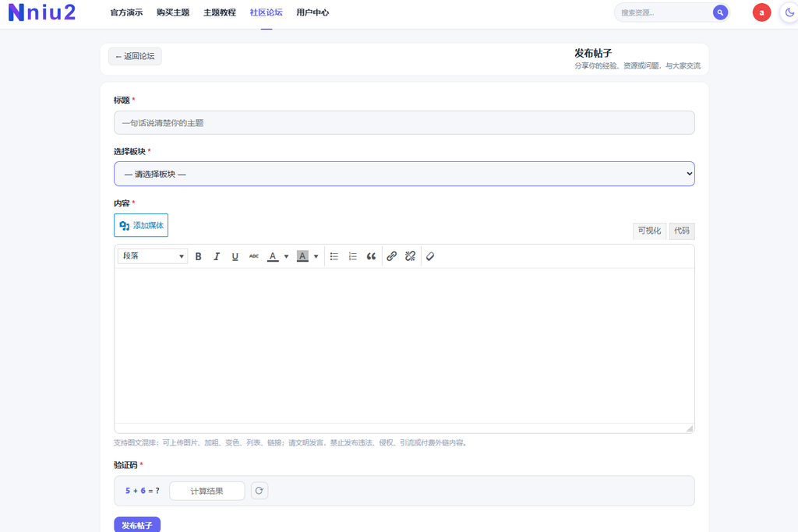Insert a numbered list
This screenshot has height=532, width=798.
tap(353, 256)
